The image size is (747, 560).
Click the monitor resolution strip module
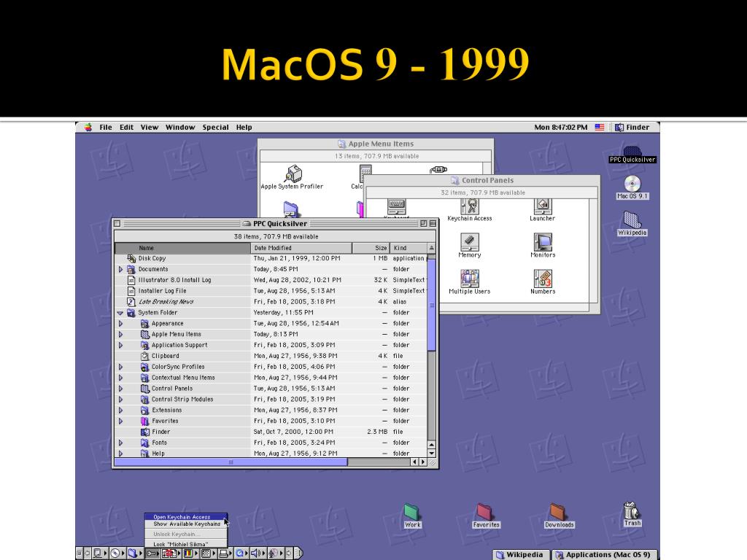point(207,553)
